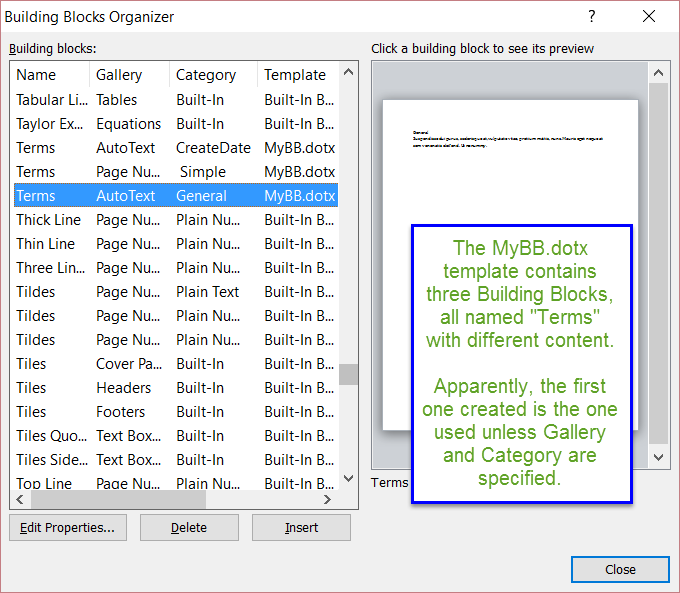The image size is (680, 593).
Task: Sort list by Category column header
Action: coord(213,75)
